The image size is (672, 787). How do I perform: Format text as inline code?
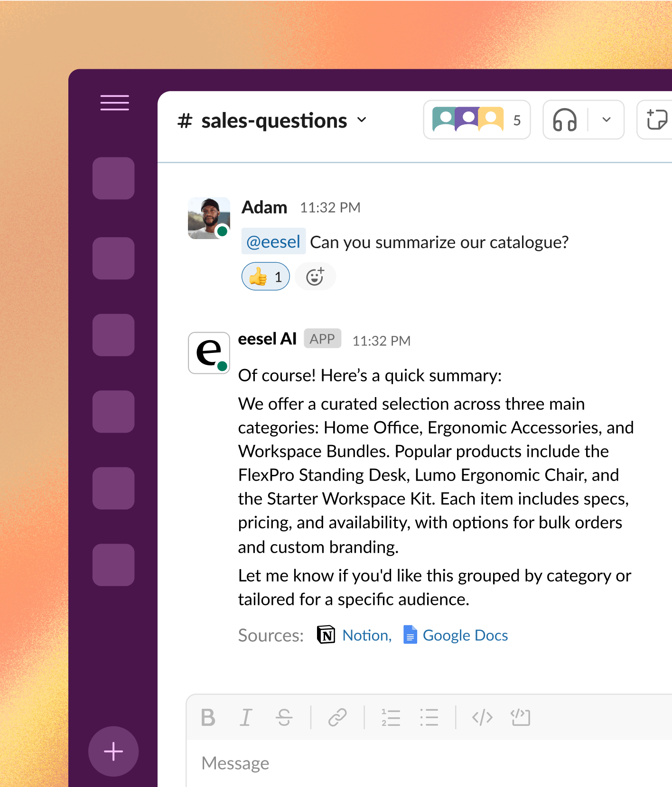(482, 717)
